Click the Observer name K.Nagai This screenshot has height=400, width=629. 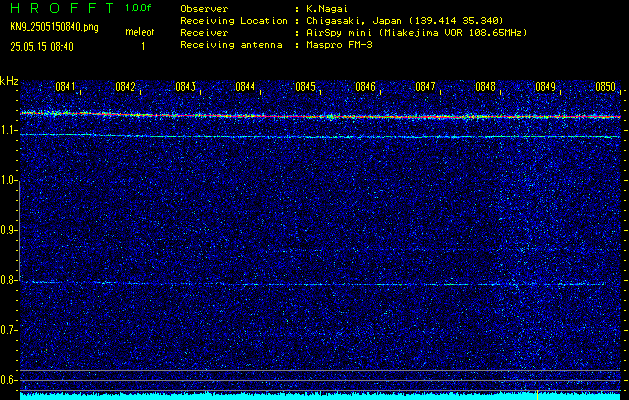tap(327, 9)
